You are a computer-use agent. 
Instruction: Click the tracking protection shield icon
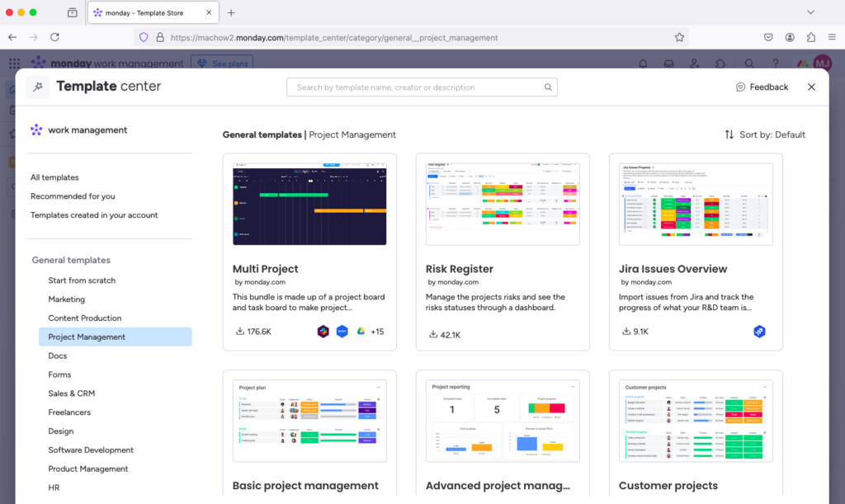pos(144,37)
